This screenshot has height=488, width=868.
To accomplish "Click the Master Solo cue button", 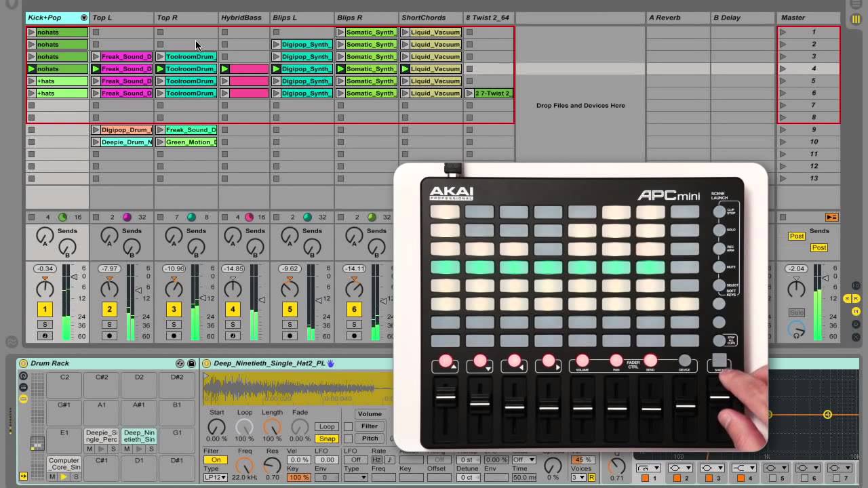I will point(797,312).
